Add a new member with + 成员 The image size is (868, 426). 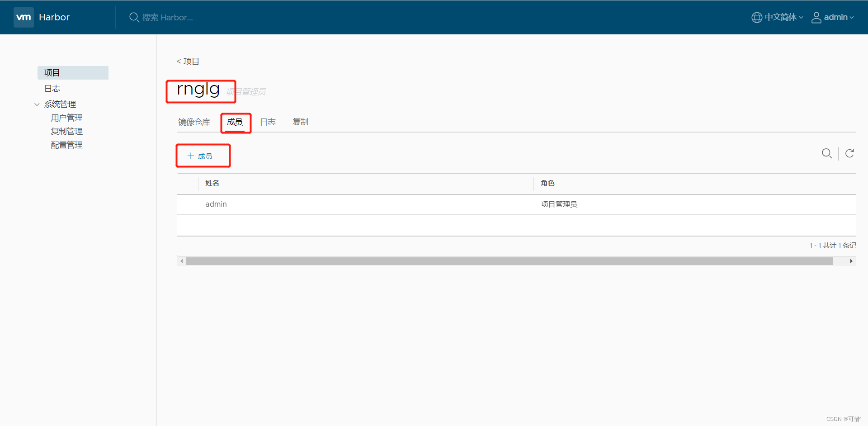pyautogui.click(x=200, y=156)
